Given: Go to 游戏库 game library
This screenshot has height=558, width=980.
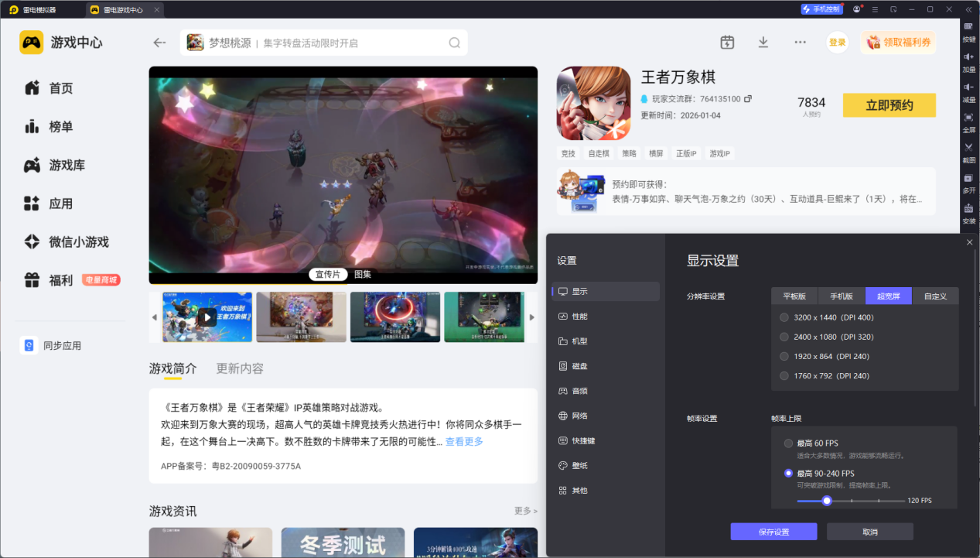Looking at the screenshot, I should click(x=54, y=165).
